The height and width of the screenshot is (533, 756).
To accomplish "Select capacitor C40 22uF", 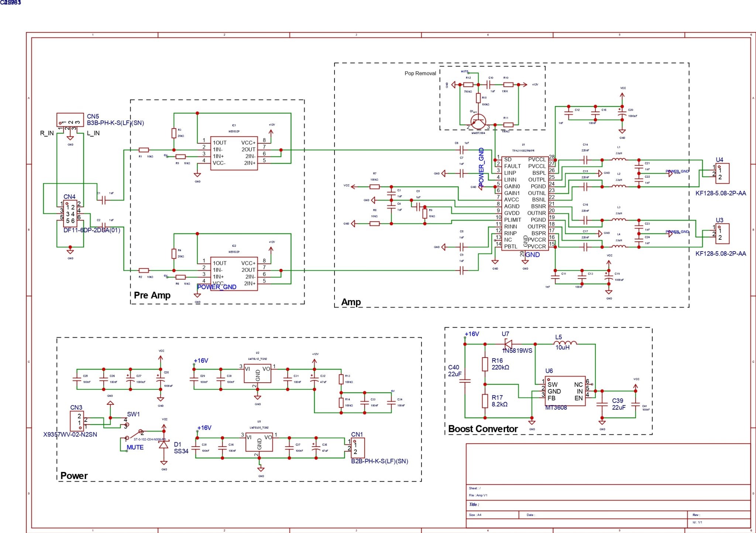I will (465, 380).
